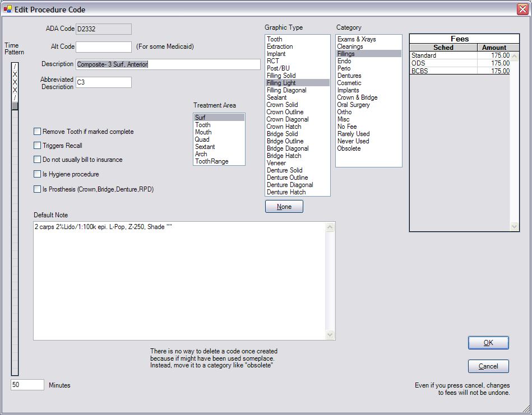Screen dimensions: 532x415
Task: Click the Edit Procedure Code title icon
Action: (x=7, y=9)
